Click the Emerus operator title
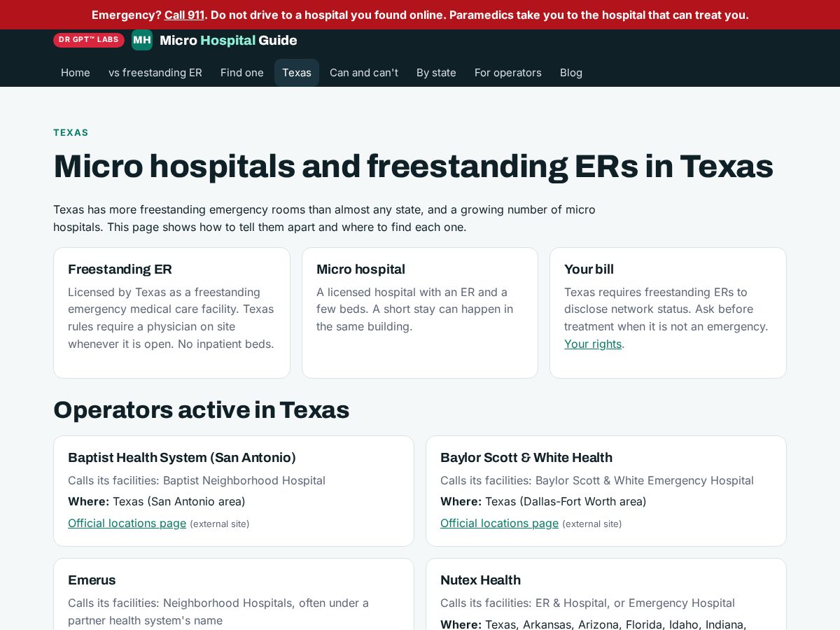Image resolution: width=840 pixels, height=630 pixels. 92,580
